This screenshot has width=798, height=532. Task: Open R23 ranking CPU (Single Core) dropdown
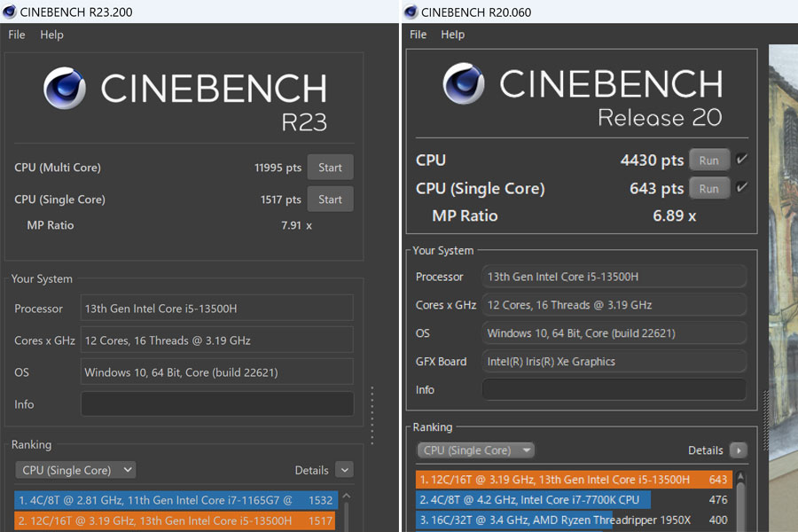pyautogui.click(x=75, y=470)
